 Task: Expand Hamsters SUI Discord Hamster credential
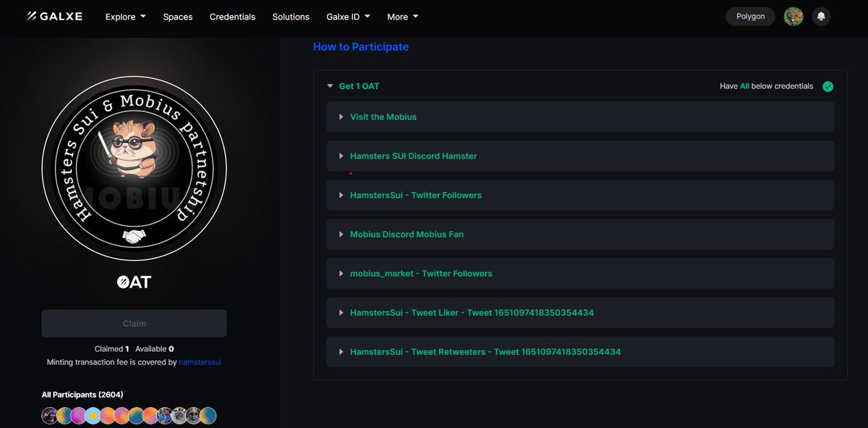(580, 155)
